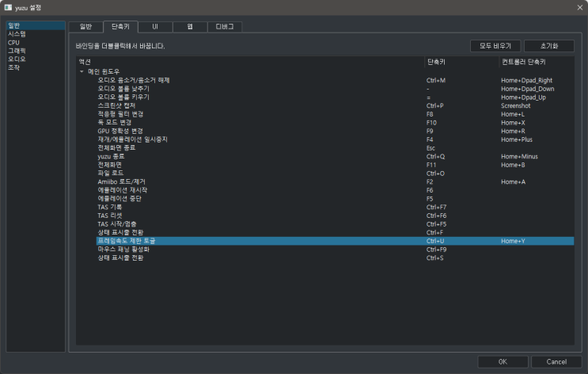
Task: Collapse the 메인 윈도우 tree arrow
Action: coord(82,71)
